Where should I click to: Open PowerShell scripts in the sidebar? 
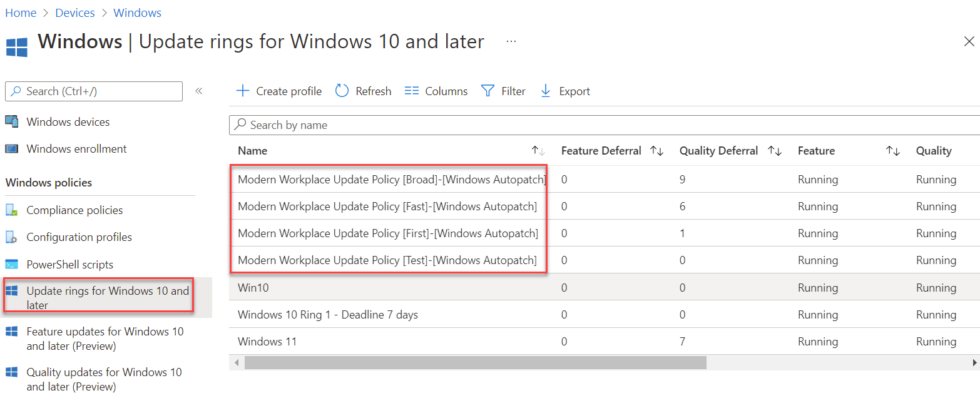69,265
